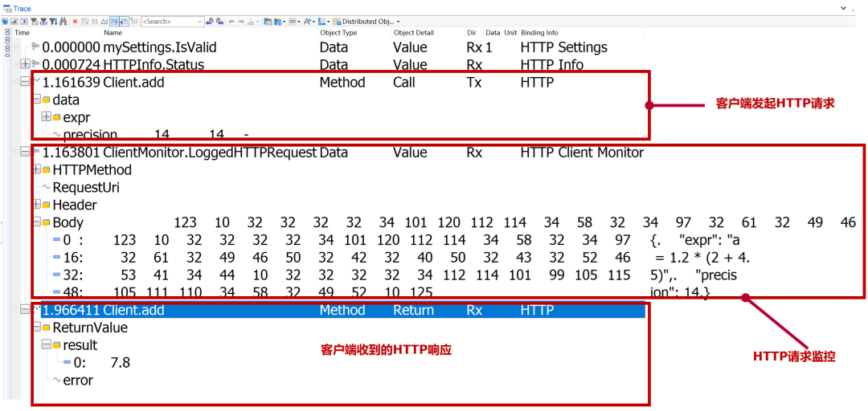Screen dimensions: 868x411
Task: Open the color highlight dropdown
Action: click(328, 22)
